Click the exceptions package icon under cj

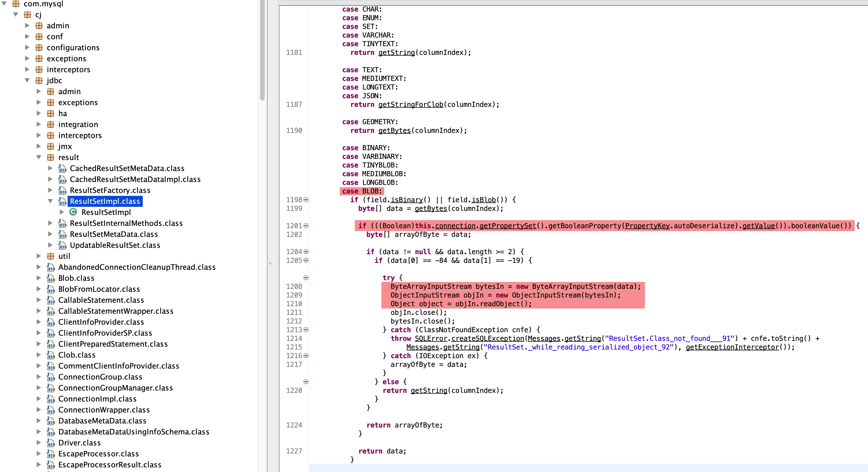39,59
